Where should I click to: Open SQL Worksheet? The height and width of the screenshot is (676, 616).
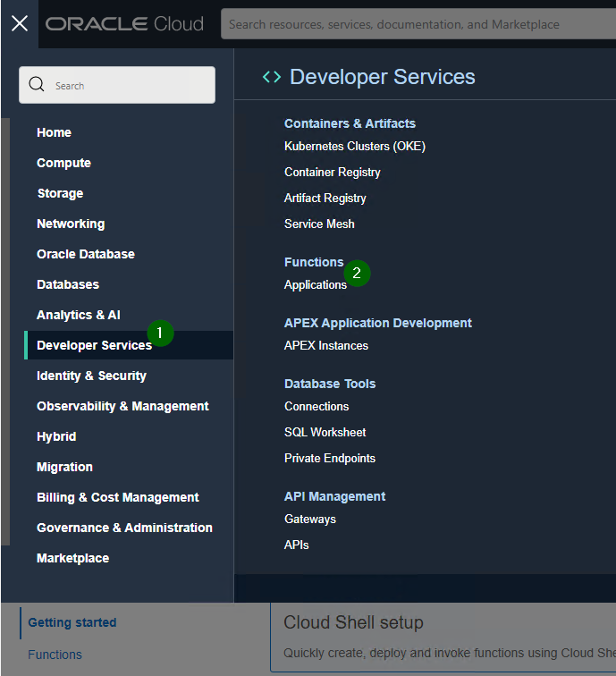(x=325, y=432)
